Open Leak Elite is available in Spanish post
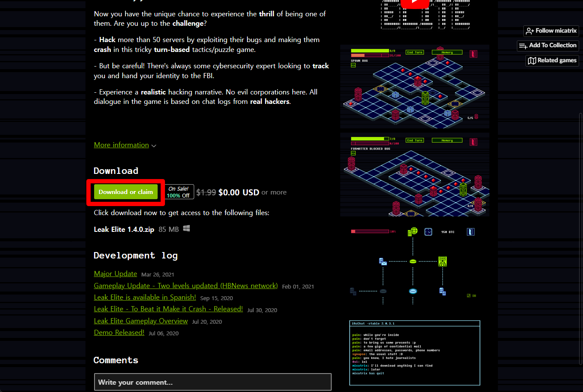Screen dimensions: 583x392 pos(145,298)
